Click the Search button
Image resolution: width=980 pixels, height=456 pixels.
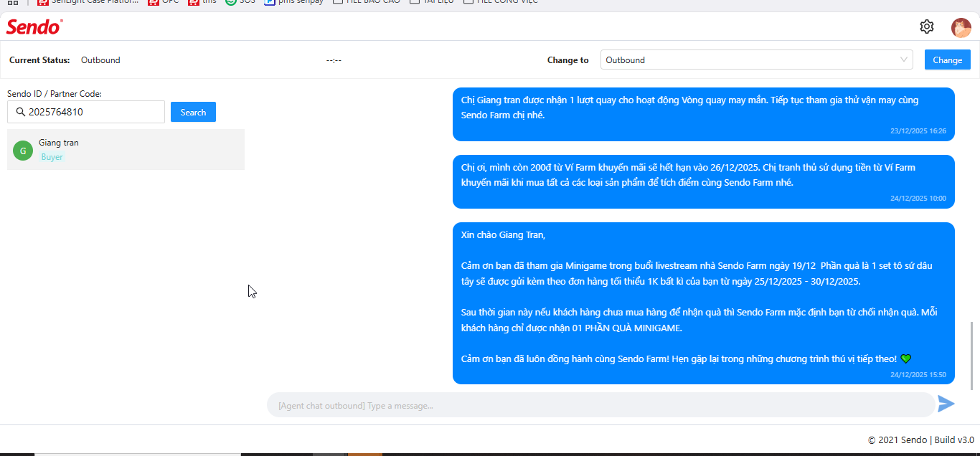tap(193, 112)
